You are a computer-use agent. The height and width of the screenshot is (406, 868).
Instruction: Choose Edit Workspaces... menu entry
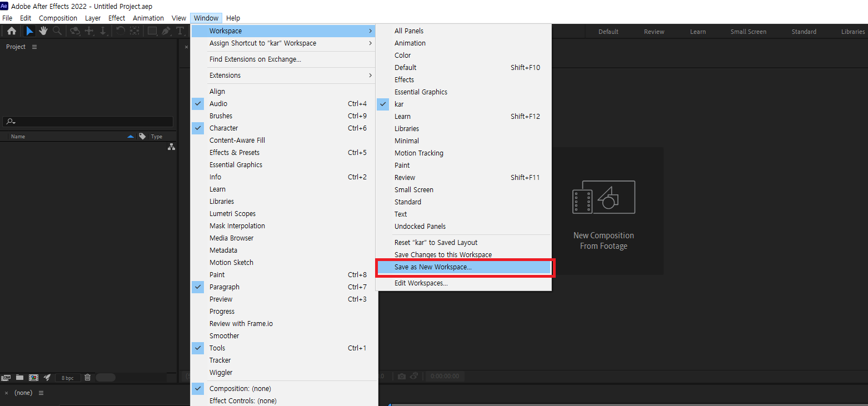(463, 283)
